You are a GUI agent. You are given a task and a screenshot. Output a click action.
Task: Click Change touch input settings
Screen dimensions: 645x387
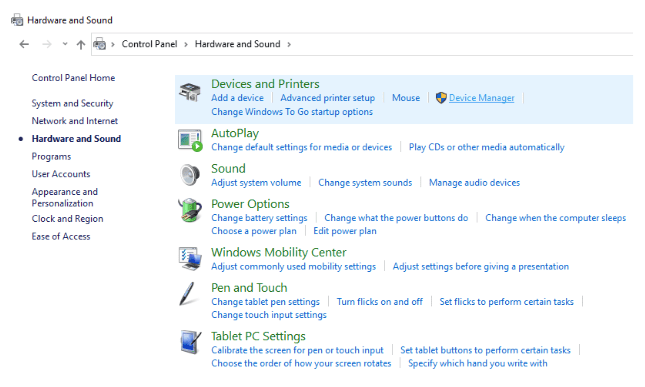pyautogui.click(x=269, y=315)
